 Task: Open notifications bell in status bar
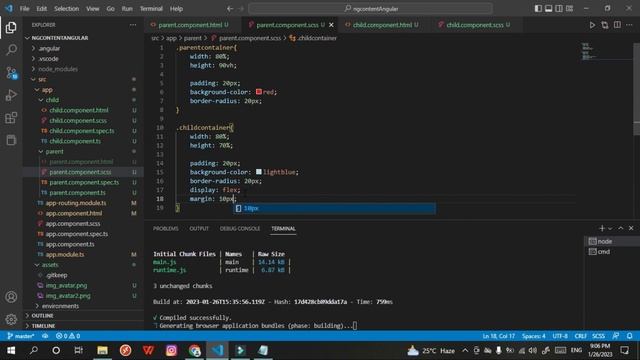629,336
